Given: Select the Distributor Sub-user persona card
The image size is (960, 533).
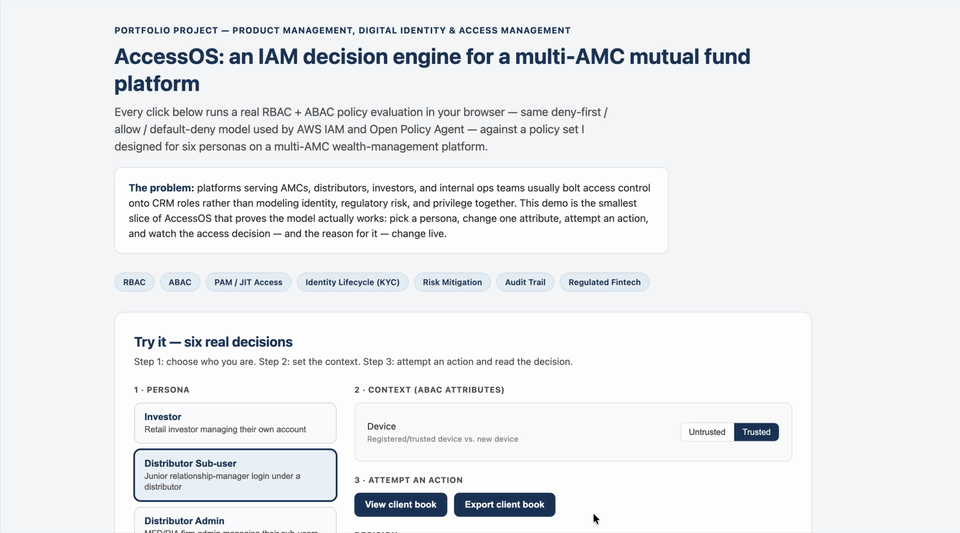Looking at the screenshot, I should [x=235, y=475].
